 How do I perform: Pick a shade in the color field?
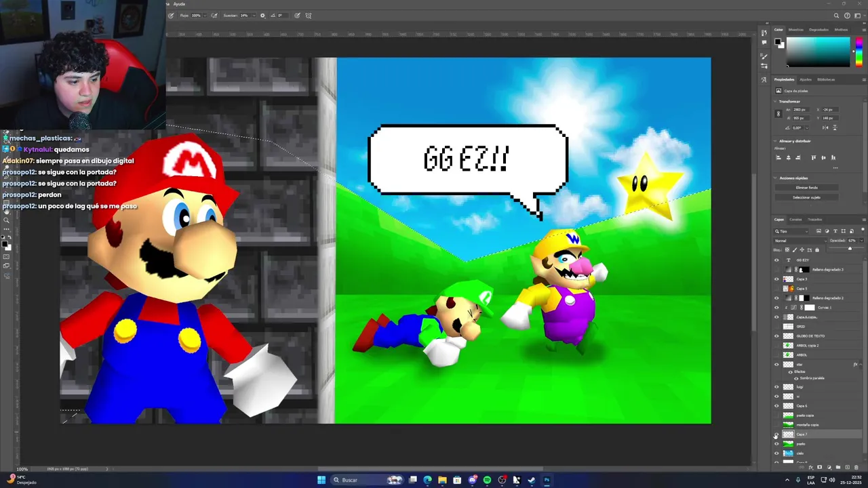(x=818, y=52)
